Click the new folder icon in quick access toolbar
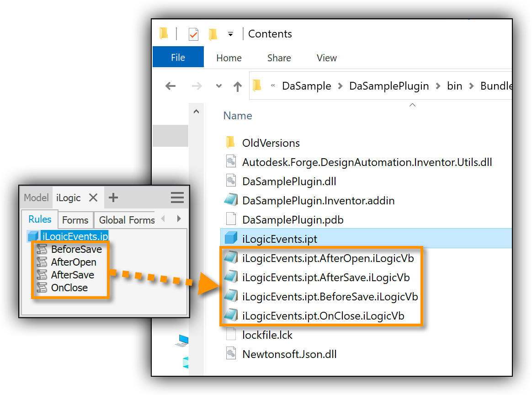The image size is (532, 395). 213,34
